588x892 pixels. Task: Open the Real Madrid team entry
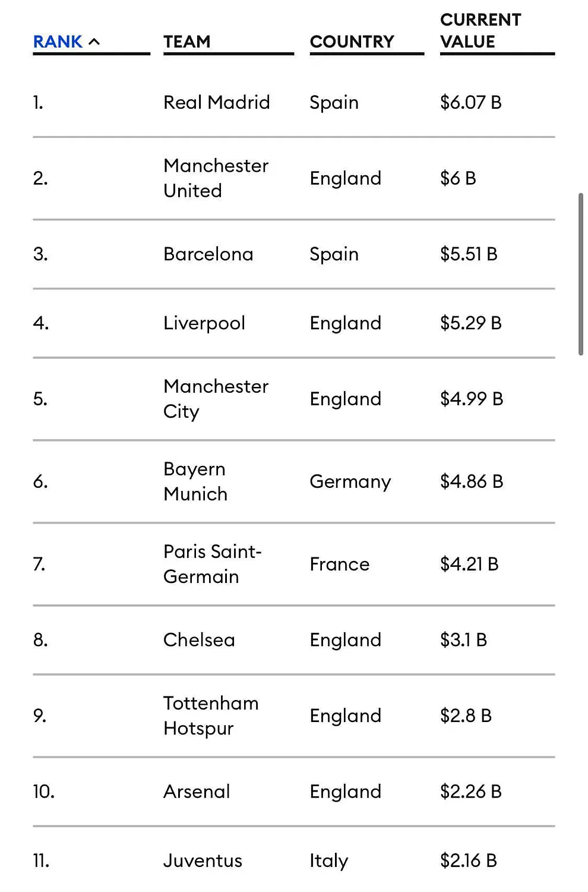(216, 102)
